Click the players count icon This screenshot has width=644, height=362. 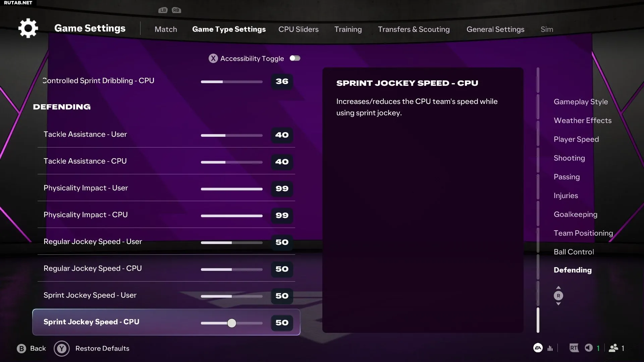click(x=613, y=348)
